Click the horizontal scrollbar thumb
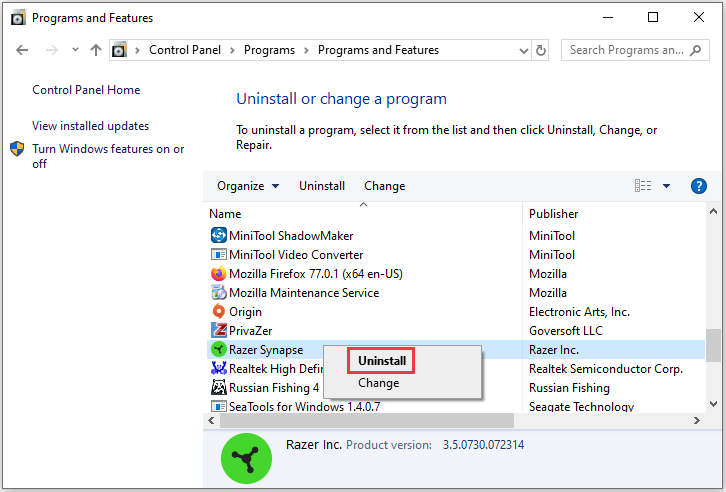726x492 pixels. (x=367, y=420)
